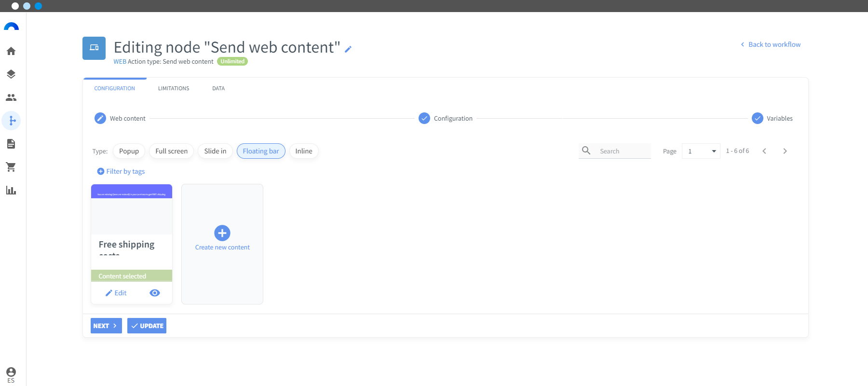Preview Free shipping content with eye icon
The image size is (868, 386).
[x=155, y=293]
